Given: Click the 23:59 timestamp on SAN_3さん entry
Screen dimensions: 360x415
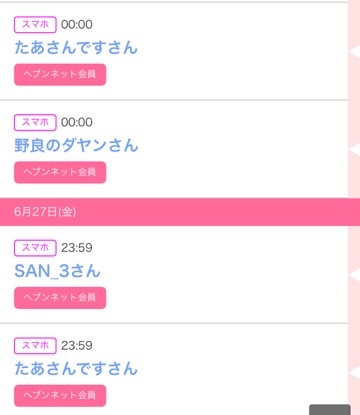Looking at the screenshot, I should click(77, 248).
